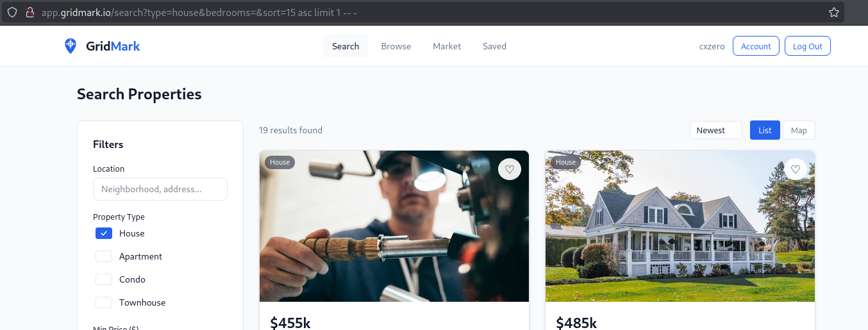The height and width of the screenshot is (330, 868).
Task: Enable the Apartment property type filter
Action: click(x=104, y=256)
